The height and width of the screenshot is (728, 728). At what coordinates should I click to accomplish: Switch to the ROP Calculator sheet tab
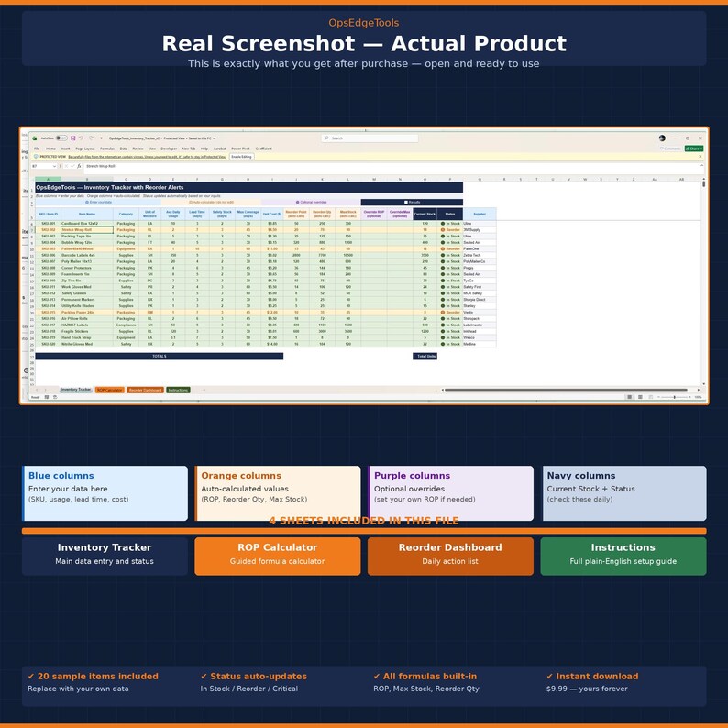[x=110, y=390]
